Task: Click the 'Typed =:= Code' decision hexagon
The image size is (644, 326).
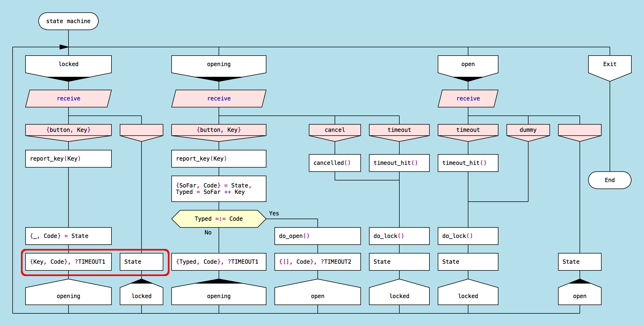Action: (219, 219)
